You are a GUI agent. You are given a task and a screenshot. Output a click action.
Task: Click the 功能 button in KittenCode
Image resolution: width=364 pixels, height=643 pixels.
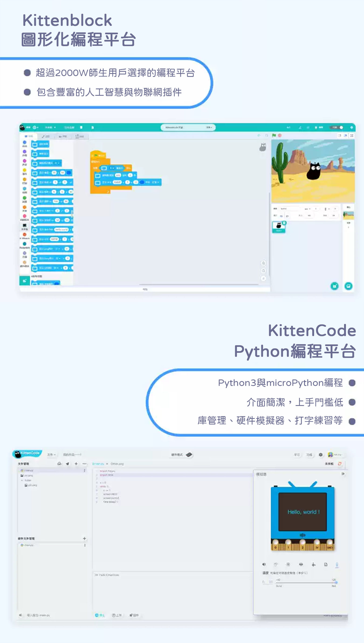[309, 455]
